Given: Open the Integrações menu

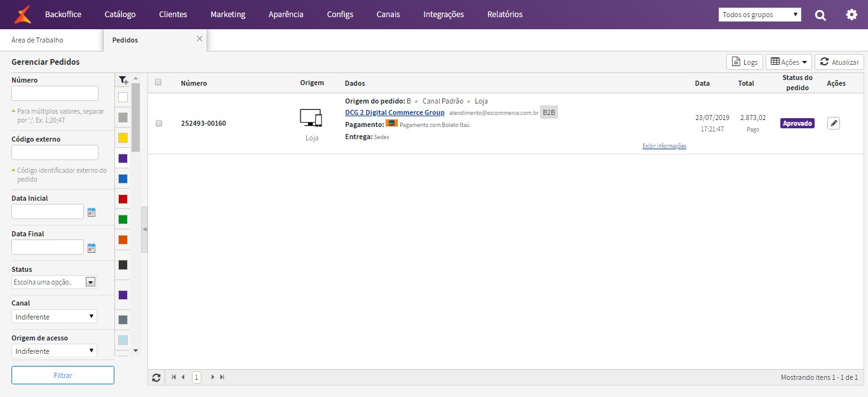Looking at the screenshot, I should 444,15.
